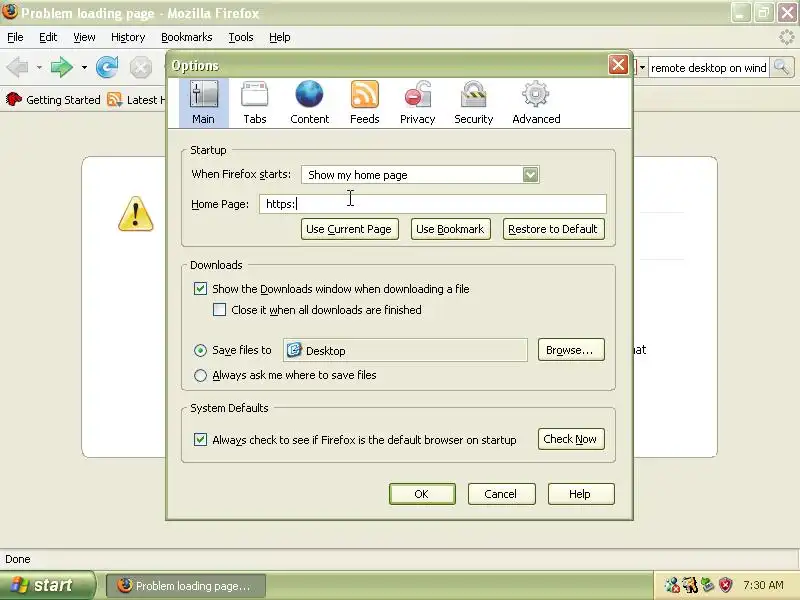Click the Desktop folder icon in save path
The width and height of the screenshot is (800, 600).
294,350
